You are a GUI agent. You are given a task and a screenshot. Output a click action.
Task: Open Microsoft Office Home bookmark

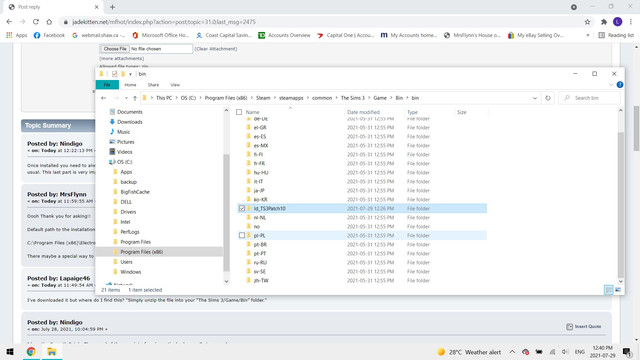160,35
